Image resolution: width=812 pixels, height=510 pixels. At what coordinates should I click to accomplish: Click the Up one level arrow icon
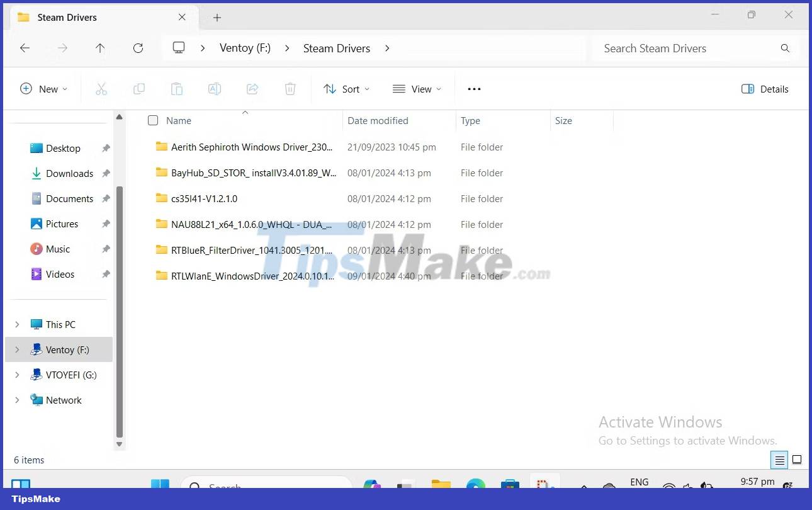click(100, 48)
